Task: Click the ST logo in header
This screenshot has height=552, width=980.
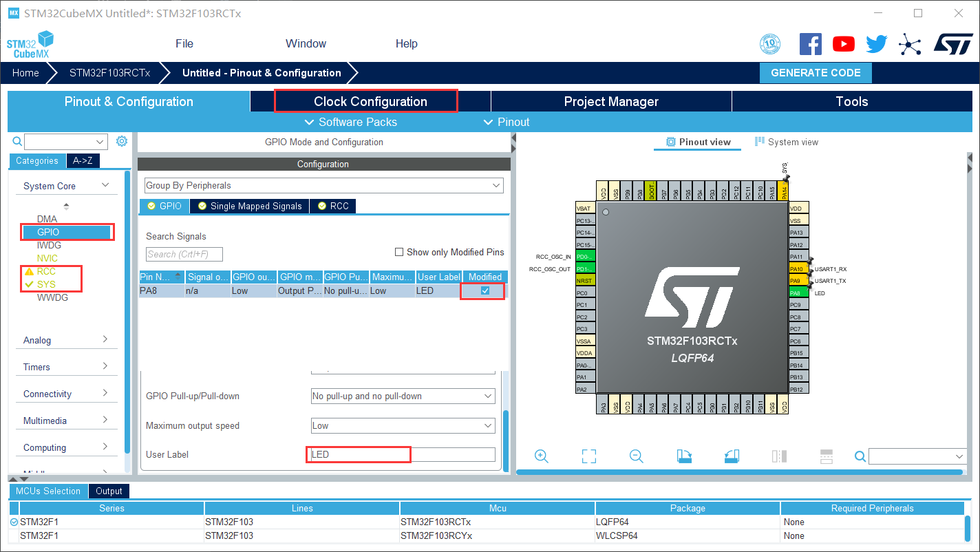Action: [x=953, y=44]
